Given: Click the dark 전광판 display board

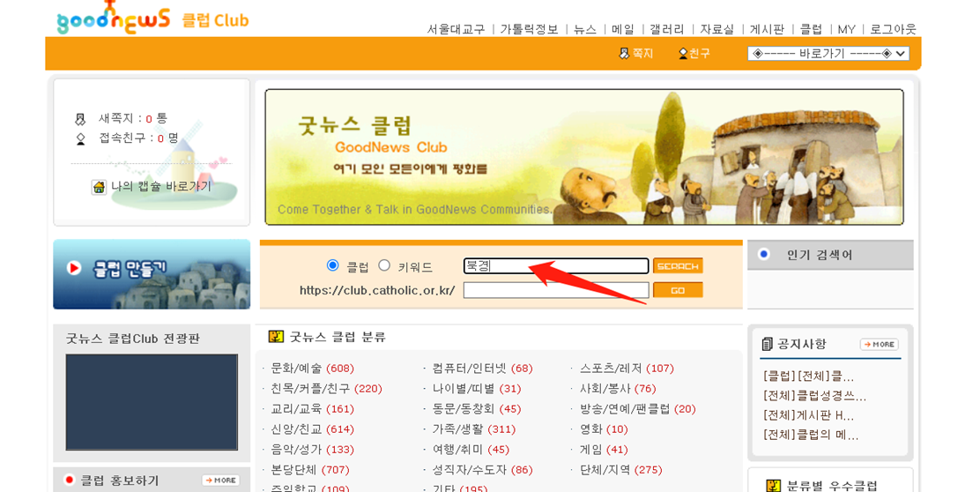Looking at the screenshot, I should 152,402.
